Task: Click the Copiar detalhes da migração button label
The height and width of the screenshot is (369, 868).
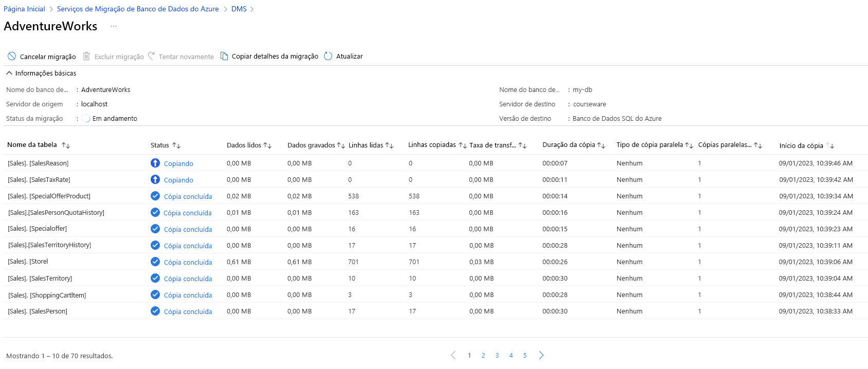Action: click(x=275, y=56)
